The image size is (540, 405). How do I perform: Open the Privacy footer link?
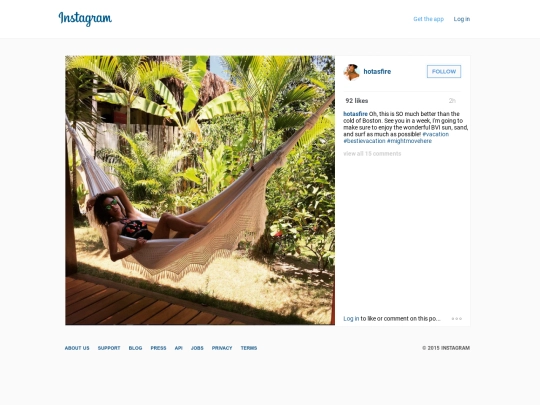tap(222, 348)
